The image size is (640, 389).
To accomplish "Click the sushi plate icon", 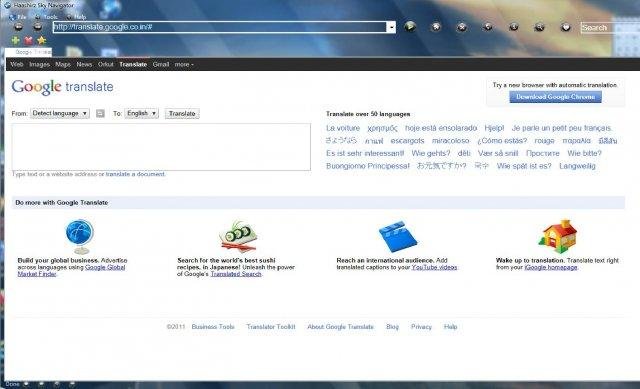I will 239,236.
